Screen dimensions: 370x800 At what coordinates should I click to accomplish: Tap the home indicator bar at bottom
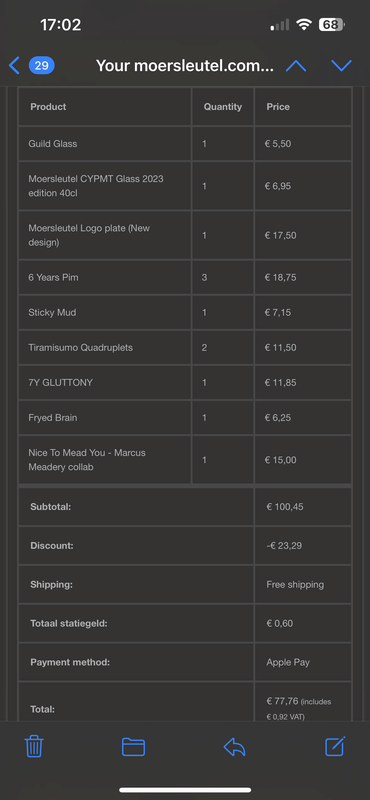click(185, 790)
